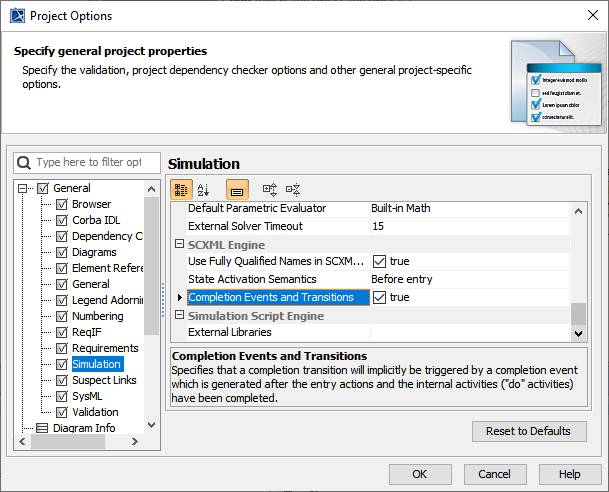Collapse all property groups
Viewport: 609px width, 492px height.
pos(293,189)
